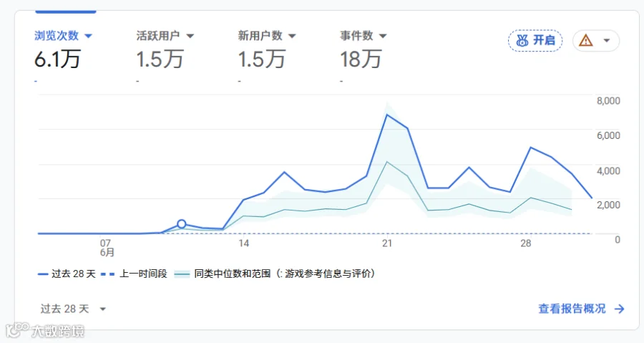This screenshot has width=644, height=343.
Task: Click the 28 x-axis date label
Action: pyautogui.click(x=526, y=243)
